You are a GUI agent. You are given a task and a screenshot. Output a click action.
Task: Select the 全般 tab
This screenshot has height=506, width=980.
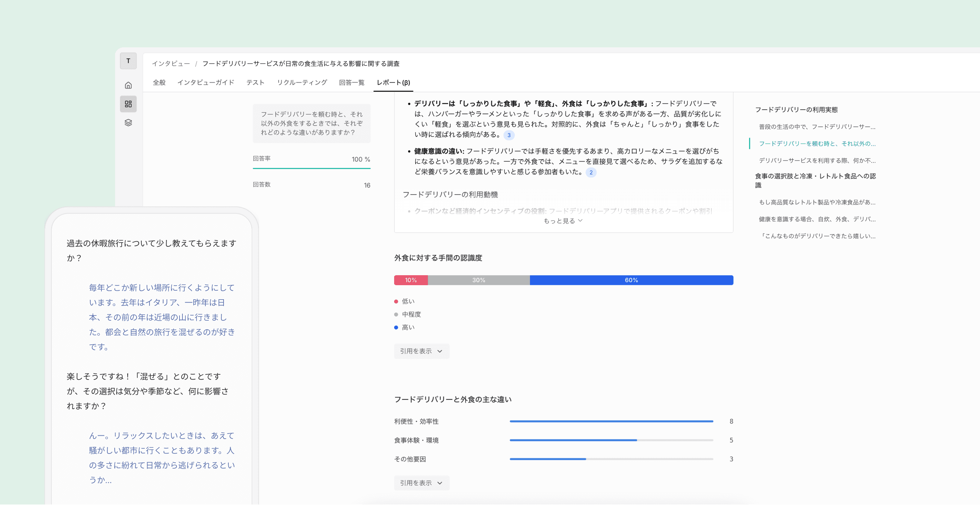click(160, 82)
